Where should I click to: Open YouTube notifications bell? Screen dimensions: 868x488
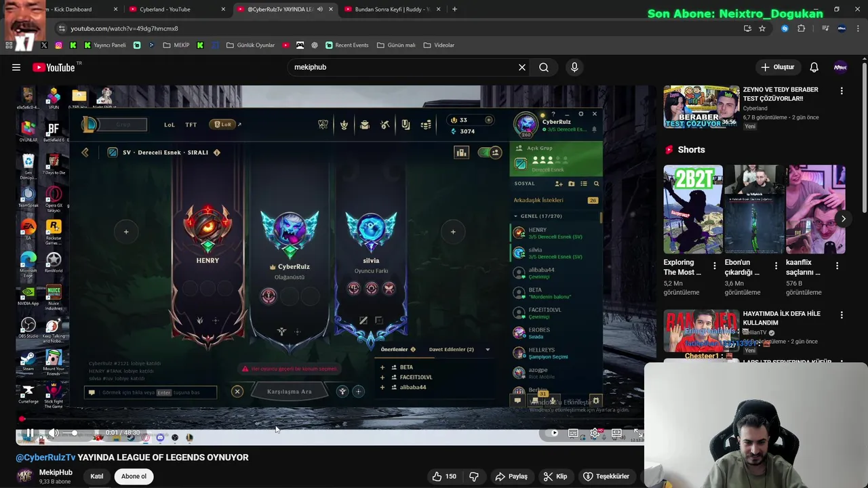(x=814, y=67)
